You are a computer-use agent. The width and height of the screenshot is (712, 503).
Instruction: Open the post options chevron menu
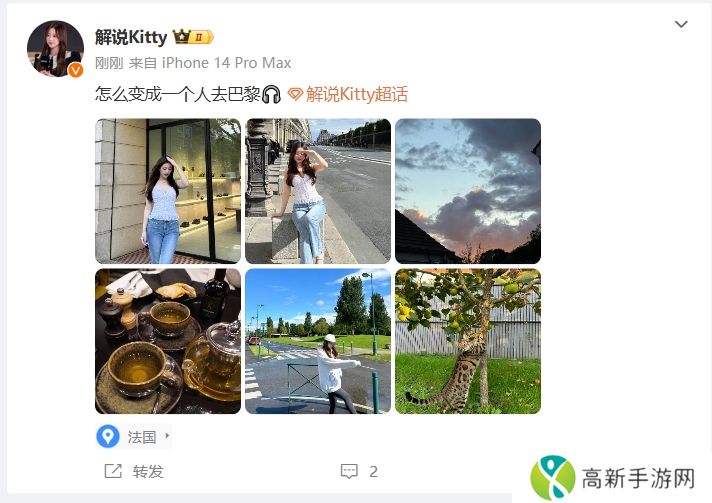click(x=681, y=24)
